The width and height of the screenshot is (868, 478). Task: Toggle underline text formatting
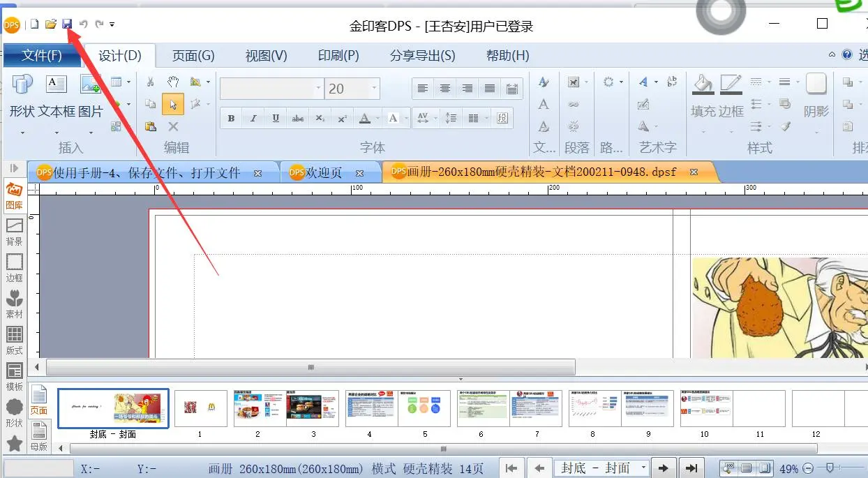(x=276, y=119)
